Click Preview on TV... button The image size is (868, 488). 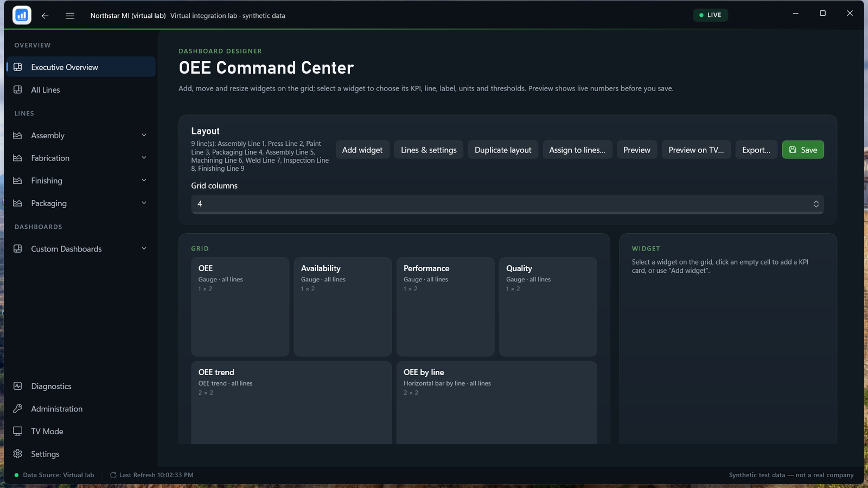(696, 150)
